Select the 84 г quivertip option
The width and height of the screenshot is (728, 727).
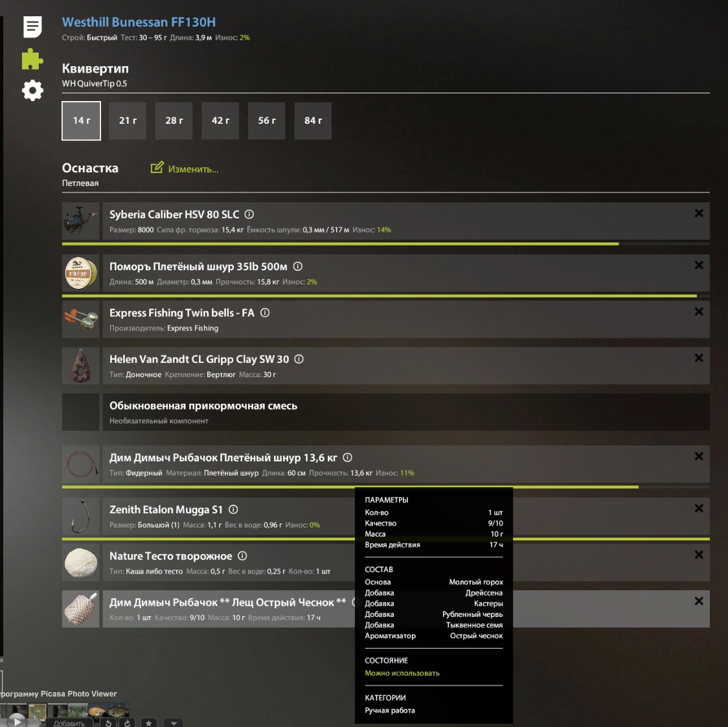coord(313,121)
